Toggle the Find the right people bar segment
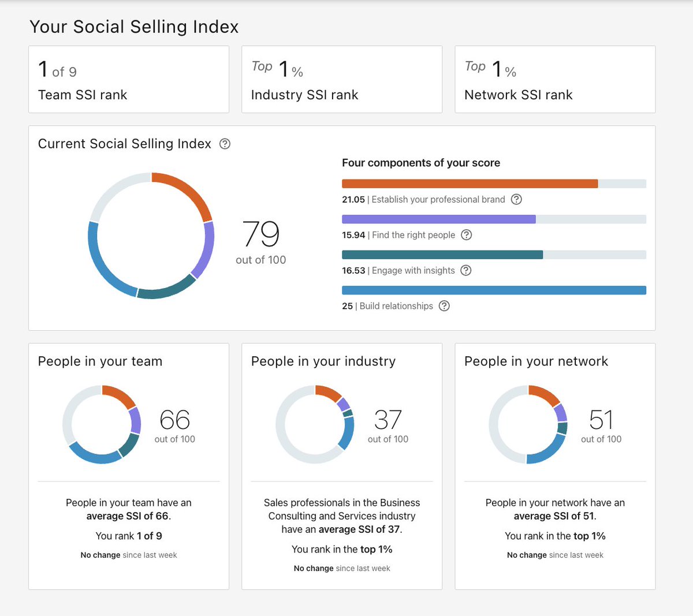This screenshot has width=693, height=616. (x=439, y=219)
